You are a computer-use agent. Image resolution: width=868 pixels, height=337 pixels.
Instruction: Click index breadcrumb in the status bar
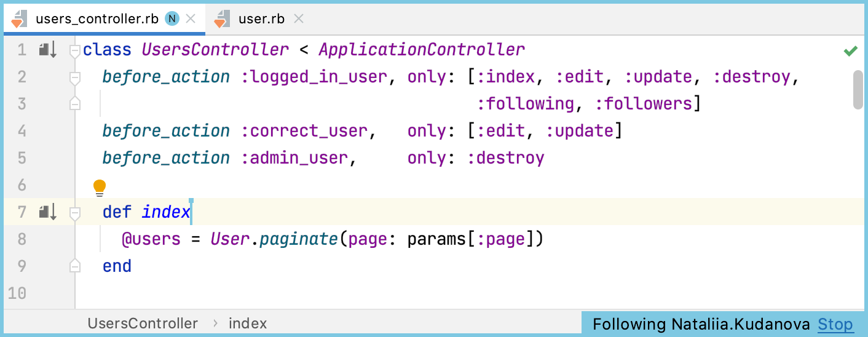point(248,323)
